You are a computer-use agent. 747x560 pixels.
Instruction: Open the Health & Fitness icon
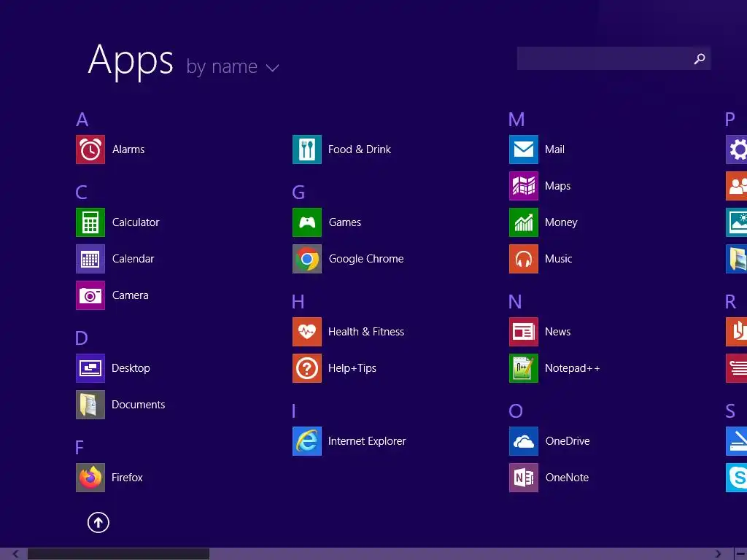pyautogui.click(x=307, y=332)
